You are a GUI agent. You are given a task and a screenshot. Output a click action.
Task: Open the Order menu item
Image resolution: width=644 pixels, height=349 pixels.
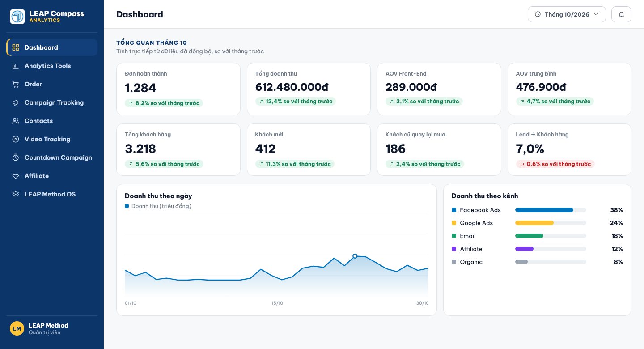coord(52,84)
